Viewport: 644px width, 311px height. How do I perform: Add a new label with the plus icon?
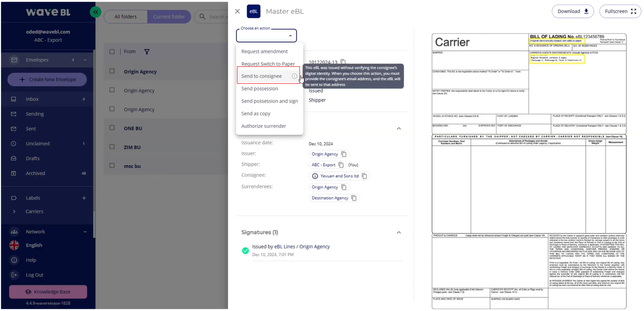[84, 198]
